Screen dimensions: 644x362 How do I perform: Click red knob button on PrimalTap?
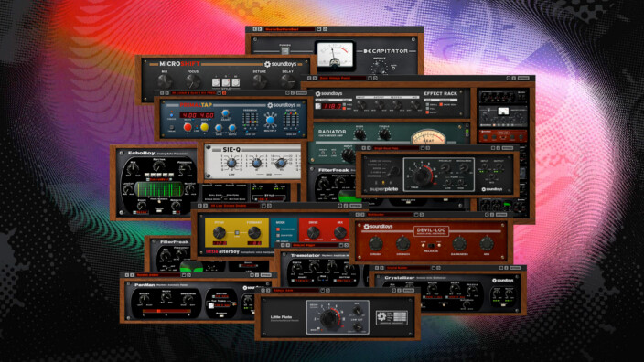click(x=188, y=127)
